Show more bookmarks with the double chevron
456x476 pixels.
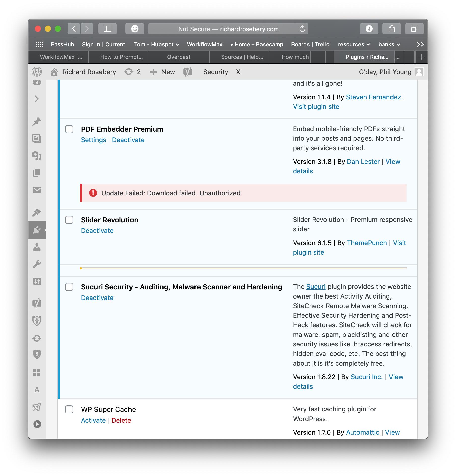[x=420, y=44]
